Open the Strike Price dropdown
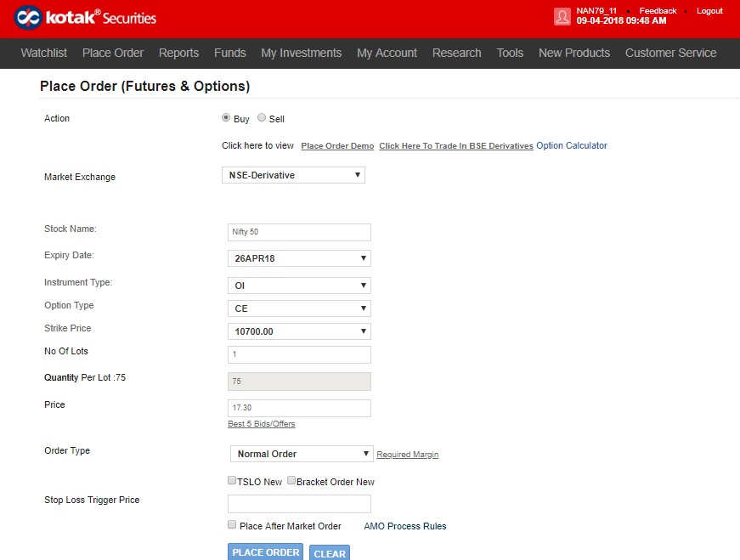740x560 pixels. click(x=299, y=331)
